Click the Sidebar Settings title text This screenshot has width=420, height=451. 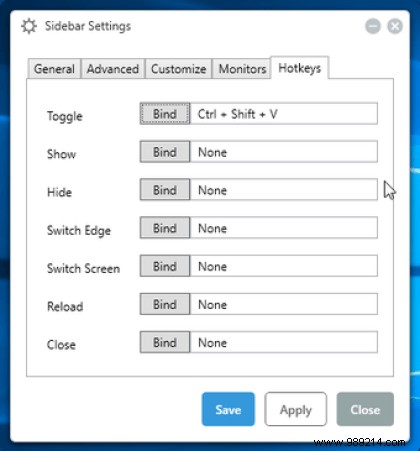[88, 26]
